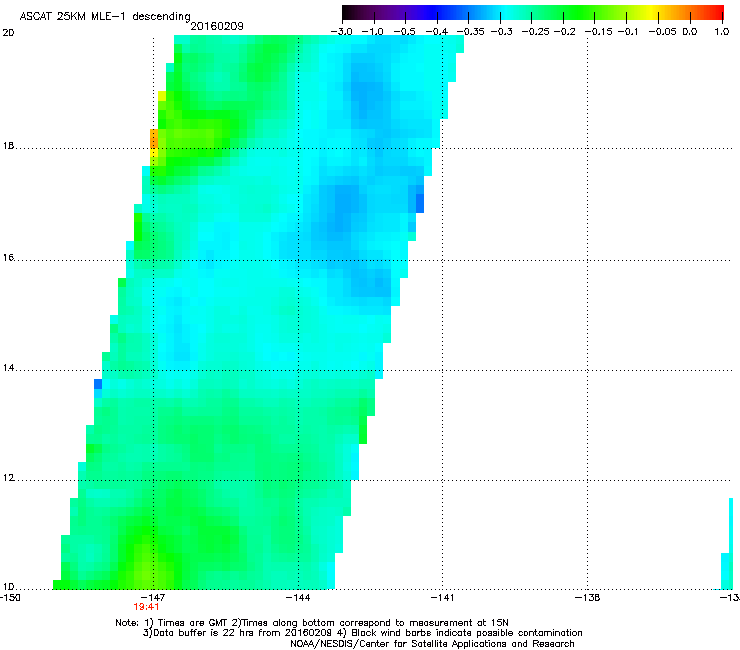Click longitude label -150 on the bottom axis
The width and height of the screenshot is (740, 650).
pos(10,598)
